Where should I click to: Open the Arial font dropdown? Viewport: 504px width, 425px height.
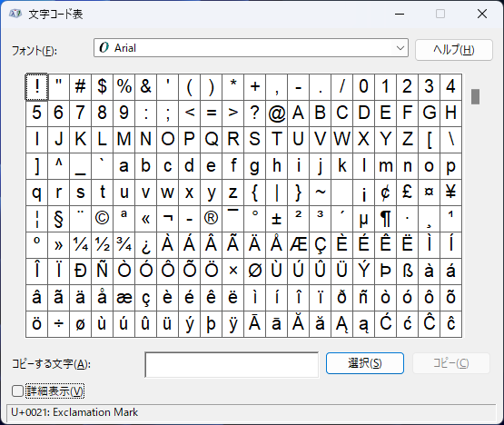pos(251,48)
